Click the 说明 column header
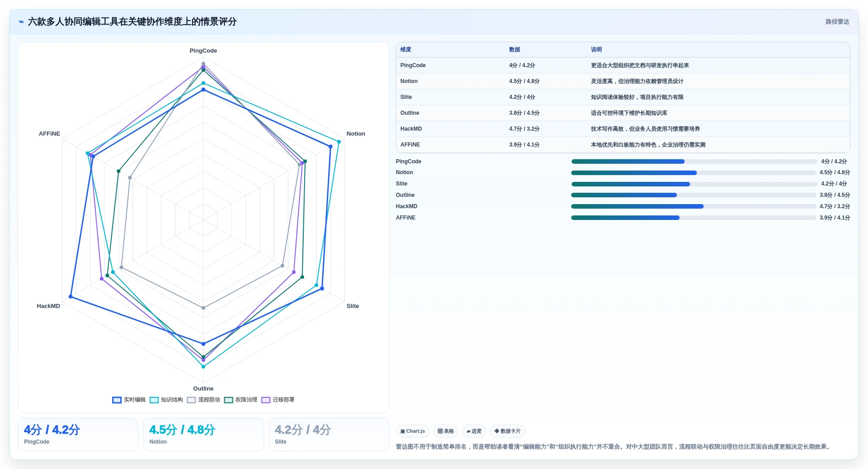This screenshot has width=868, height=469. pyautogui.click(x=596, y=49)
